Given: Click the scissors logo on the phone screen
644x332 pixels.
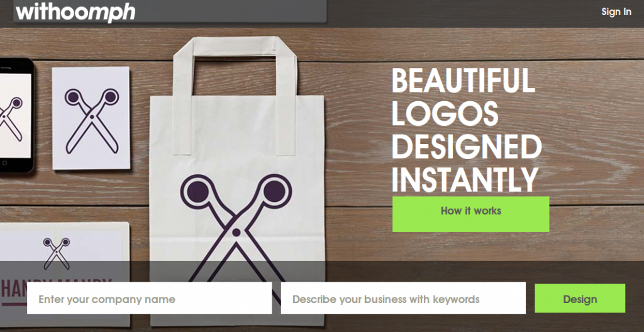Looking at the screenshot, I should click(x=11, y=119).
